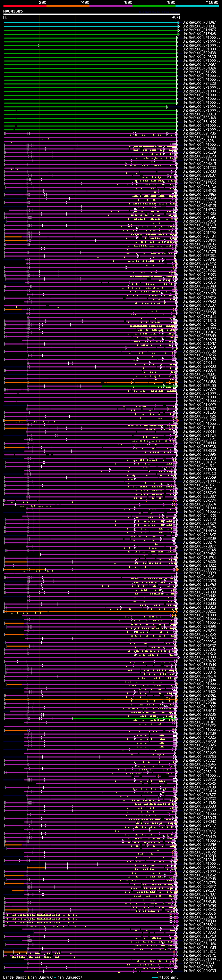Select the UniRef100_C2CRU3 label
Image resolution: width=222 pixels, height=980 pixels.
[x=199, y=172]
